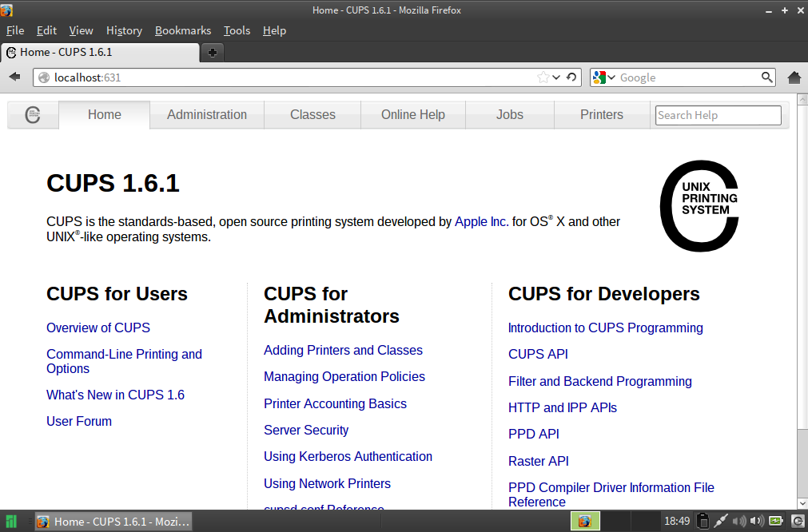Click the search magnifier icon in Google box
This screenshot has width=808, height=532.
pos(766,77)
